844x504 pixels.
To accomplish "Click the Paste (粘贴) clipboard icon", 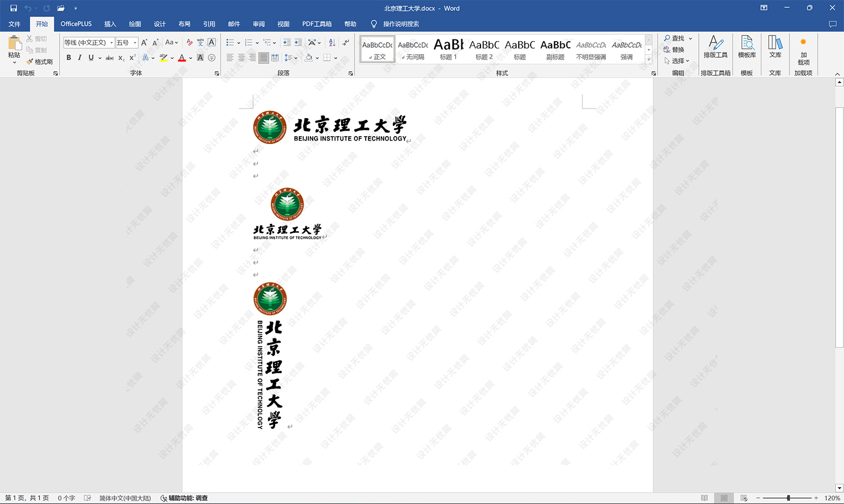I will point(15,43).
